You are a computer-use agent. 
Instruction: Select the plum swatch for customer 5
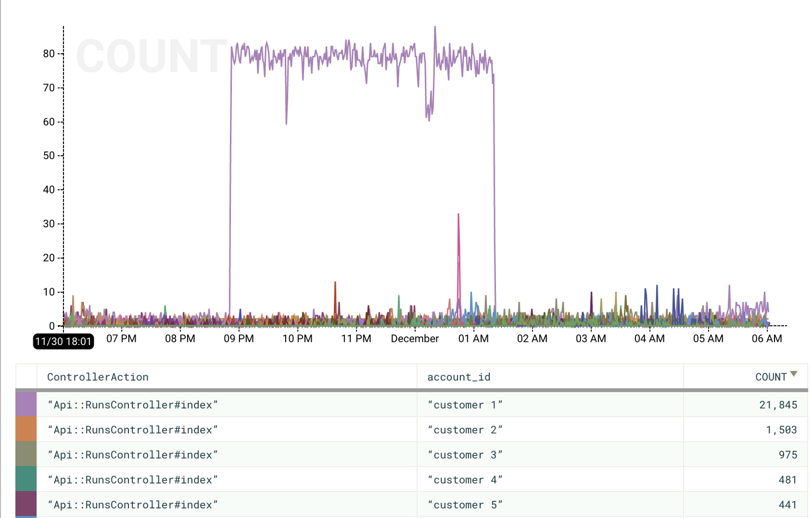click(26, 504)
